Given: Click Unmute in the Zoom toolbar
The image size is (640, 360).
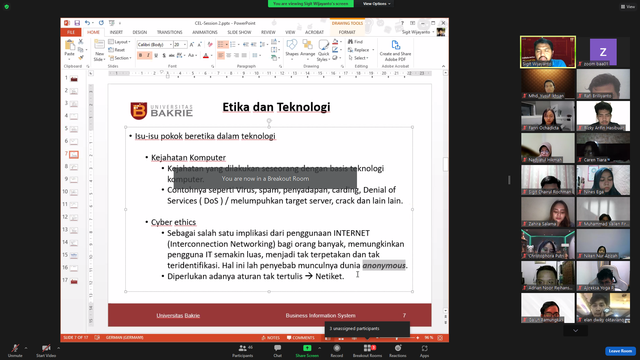Looking at the screenshot, I should coord(15,351).
